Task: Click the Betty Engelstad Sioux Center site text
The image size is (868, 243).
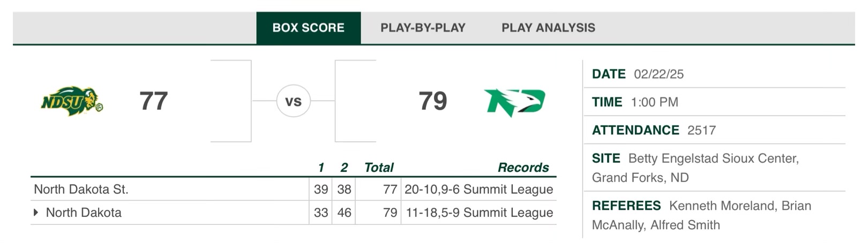Action: (713, 158)
